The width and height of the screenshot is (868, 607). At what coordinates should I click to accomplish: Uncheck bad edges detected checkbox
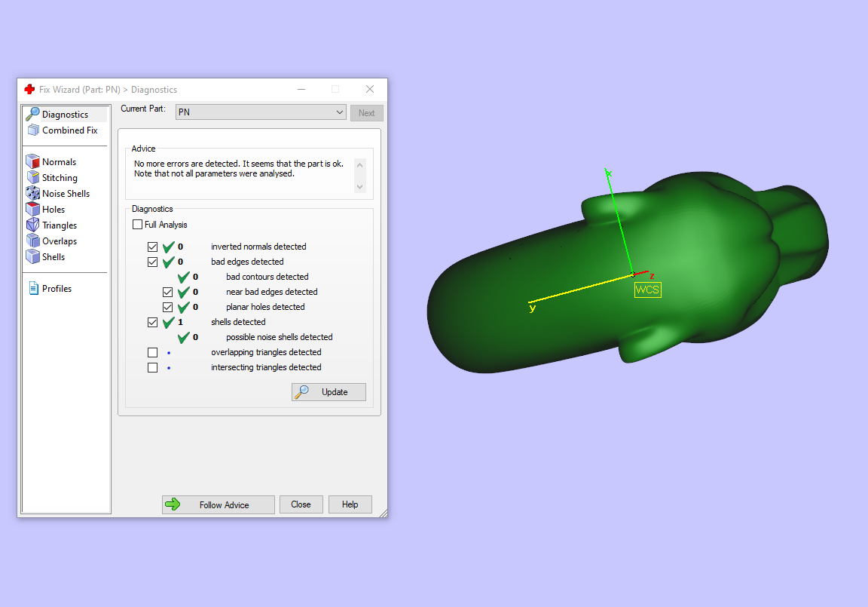click(153, 262)
